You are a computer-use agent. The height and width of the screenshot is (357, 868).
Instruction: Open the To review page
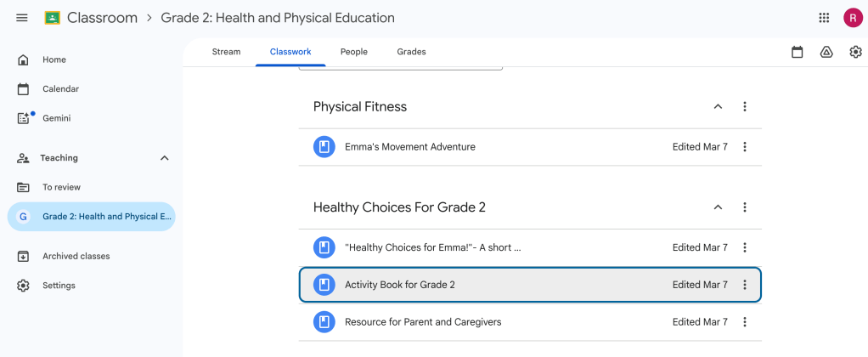click(x=61, y=187)
